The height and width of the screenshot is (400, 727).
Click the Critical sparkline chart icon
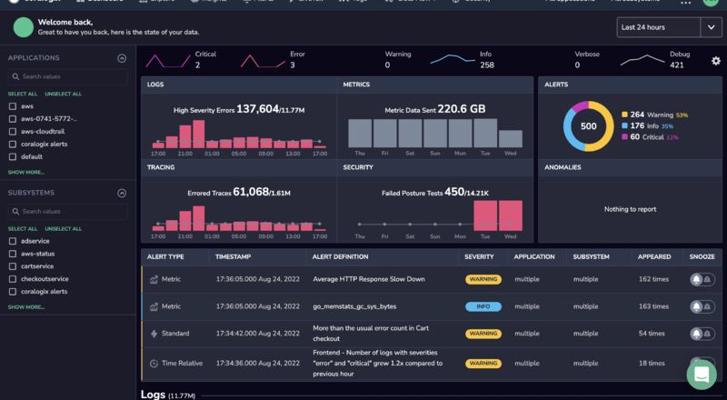[x=167, y=61]
